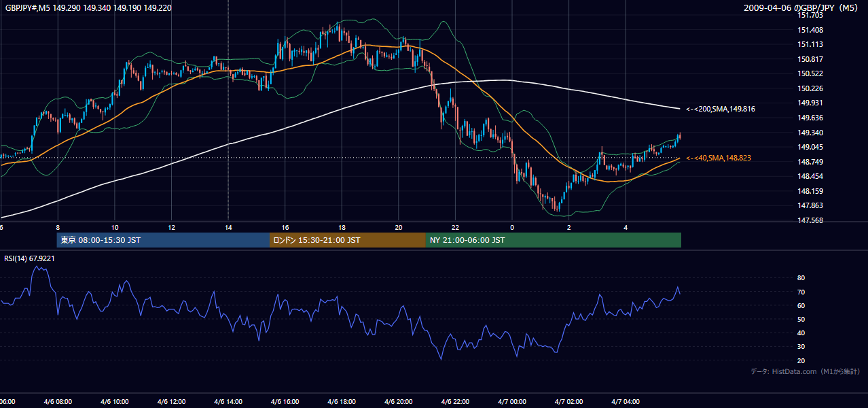The height and width of the screenshot is (408, 868).
Task: Click the 40 SMA 148.823 label
Action: point(719,158)
